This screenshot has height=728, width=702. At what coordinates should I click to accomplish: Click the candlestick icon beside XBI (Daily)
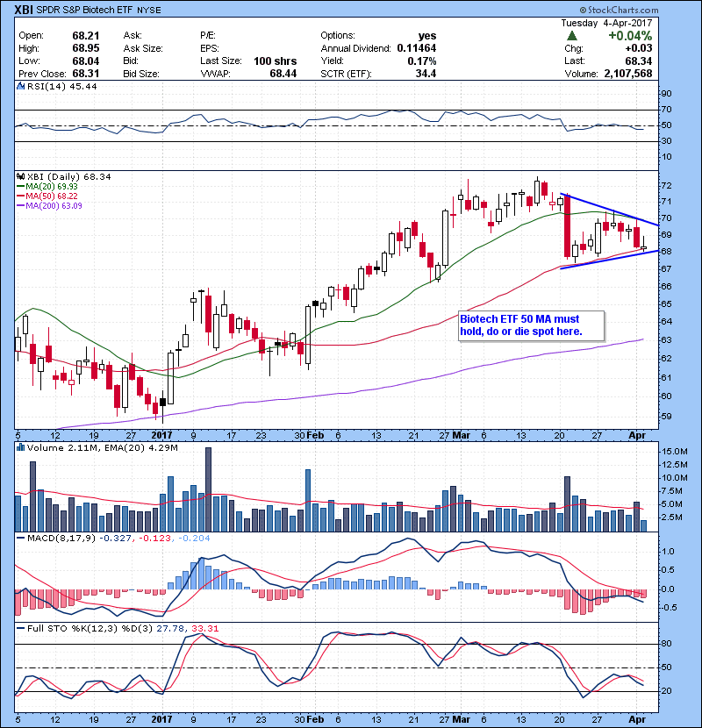click(20, 176)
